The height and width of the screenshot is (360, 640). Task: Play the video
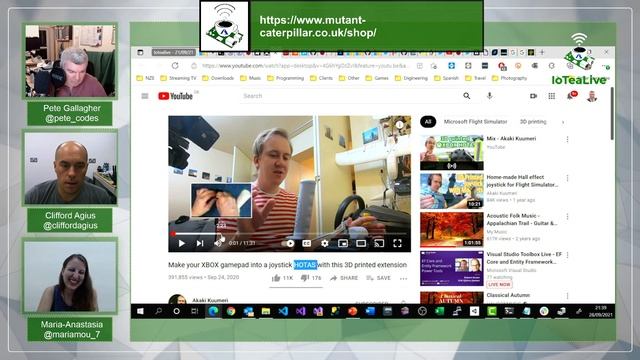point(182,243)
